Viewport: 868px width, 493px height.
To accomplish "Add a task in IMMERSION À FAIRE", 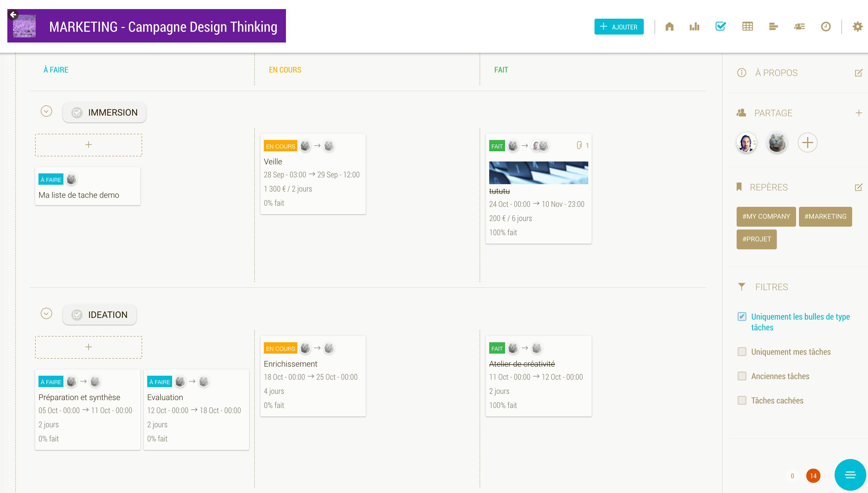I will (x=88, y=145).
